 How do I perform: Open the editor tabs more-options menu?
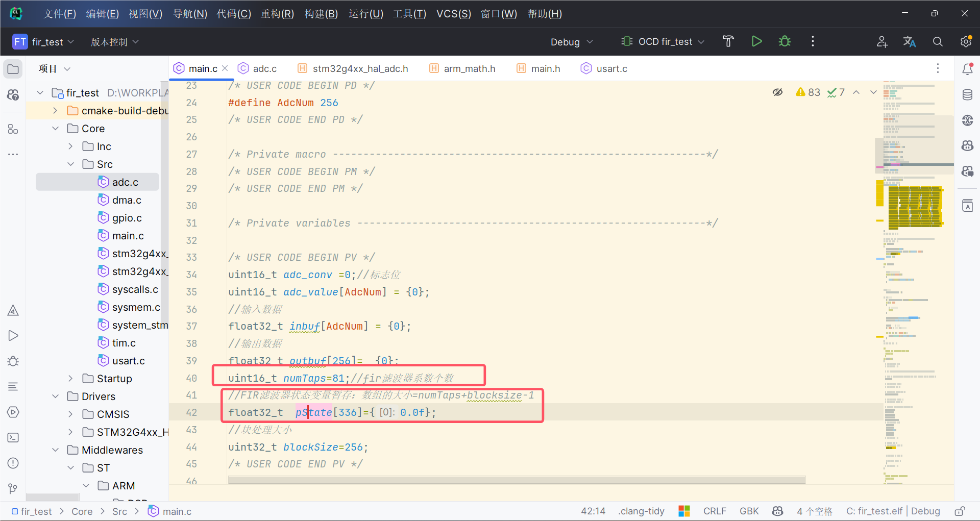(x=938, y=68)
